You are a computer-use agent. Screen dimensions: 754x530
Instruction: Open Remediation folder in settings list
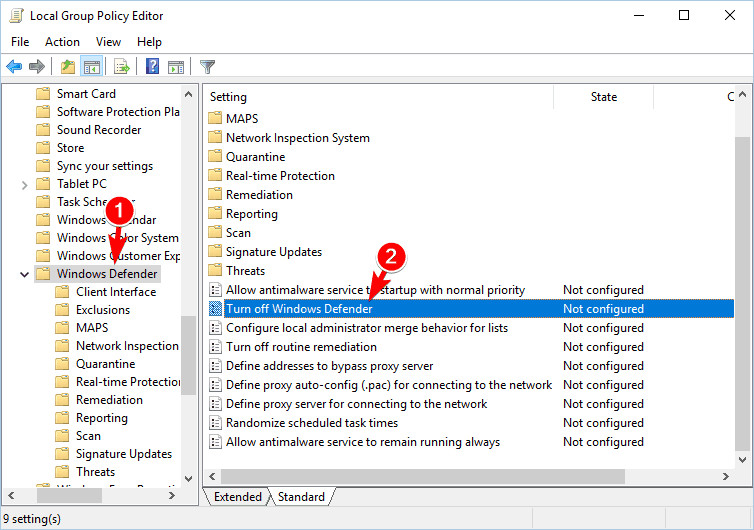(x=259, y=195)
